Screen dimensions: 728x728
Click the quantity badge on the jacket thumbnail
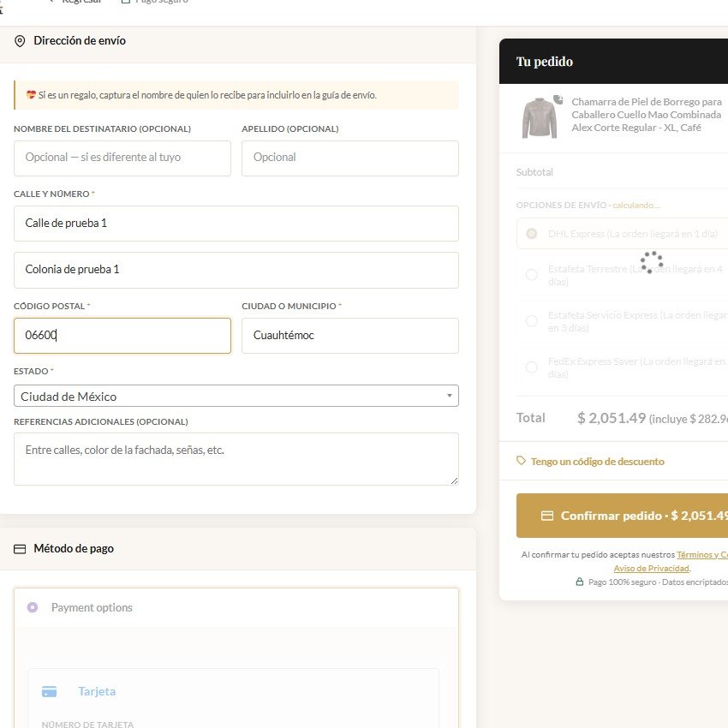(558, 99)
